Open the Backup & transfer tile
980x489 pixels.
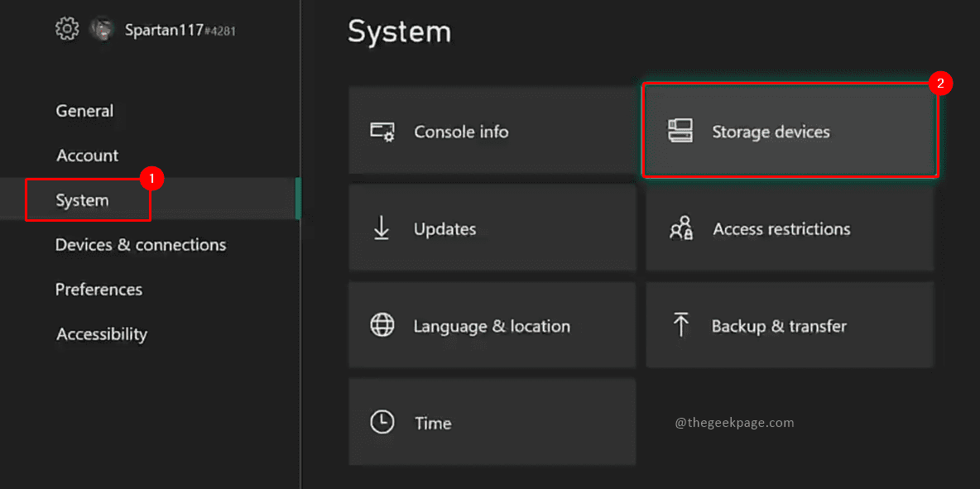pyautogui.click(x=790, y=324)
